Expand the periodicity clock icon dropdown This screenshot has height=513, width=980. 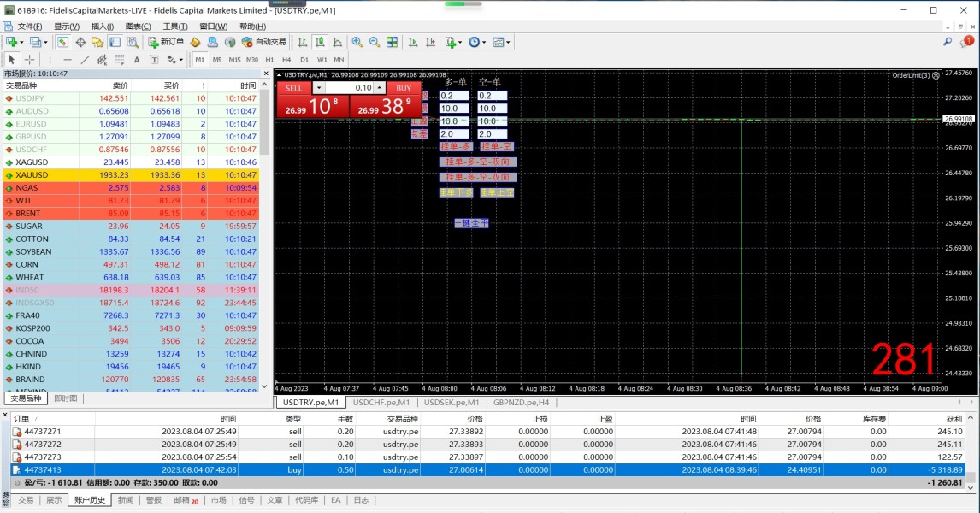tap(485, 42)
